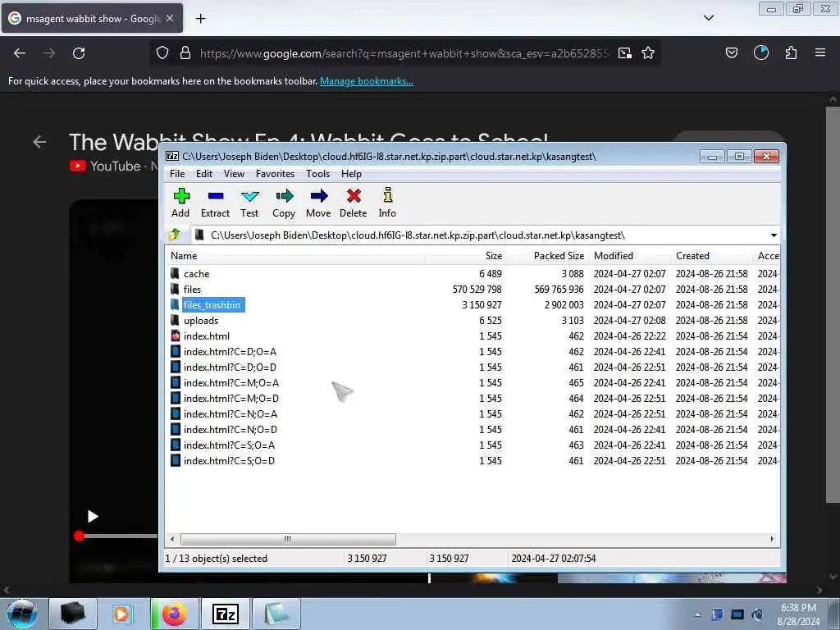This screenshot has height=630, width=840.
Task: Open the Edit menu
Action: pos(204,174)
